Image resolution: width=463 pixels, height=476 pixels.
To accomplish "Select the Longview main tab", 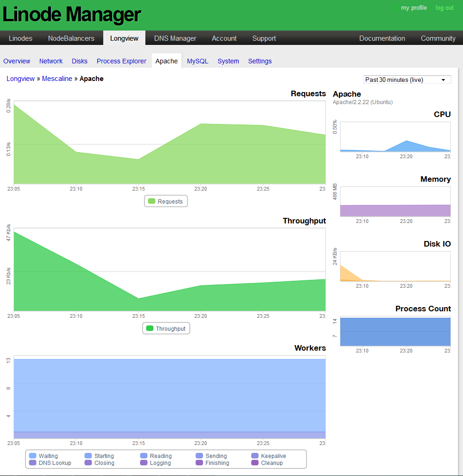I will tap(124, 38).
